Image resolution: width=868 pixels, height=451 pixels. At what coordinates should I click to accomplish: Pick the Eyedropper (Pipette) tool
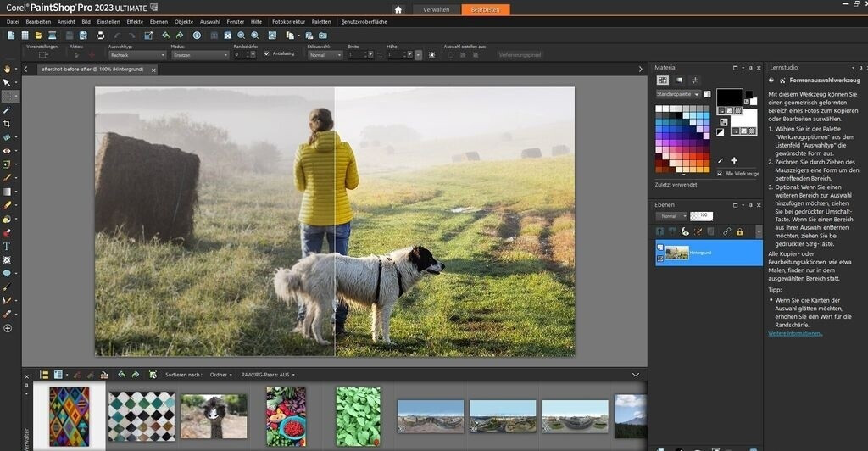pyautogui.click(x=7, y=109)
